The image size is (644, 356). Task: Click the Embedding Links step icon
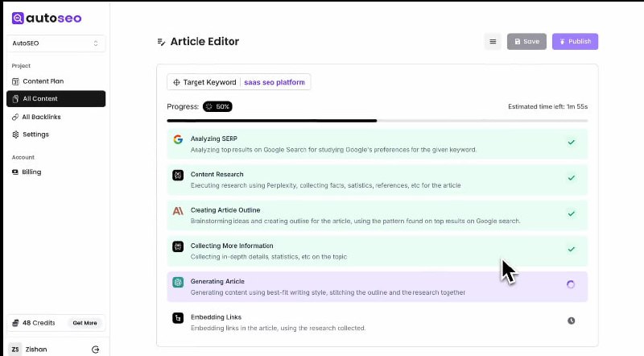point(178,318)
